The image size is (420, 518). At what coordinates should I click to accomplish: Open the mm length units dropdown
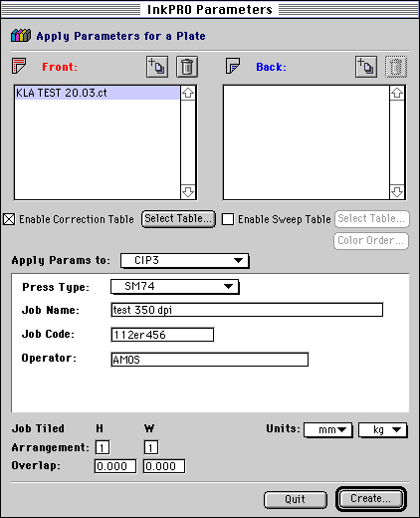[x=327, y=430]
